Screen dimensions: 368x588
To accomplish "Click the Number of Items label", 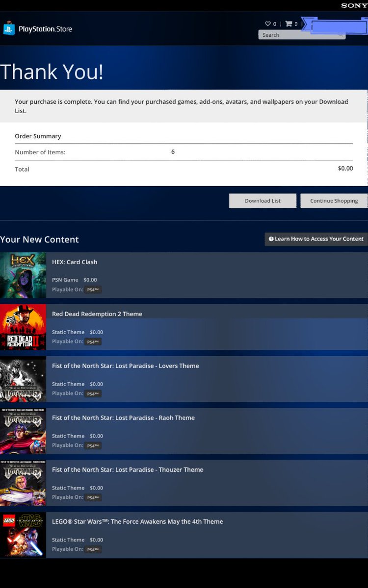I will click(40, 152).
